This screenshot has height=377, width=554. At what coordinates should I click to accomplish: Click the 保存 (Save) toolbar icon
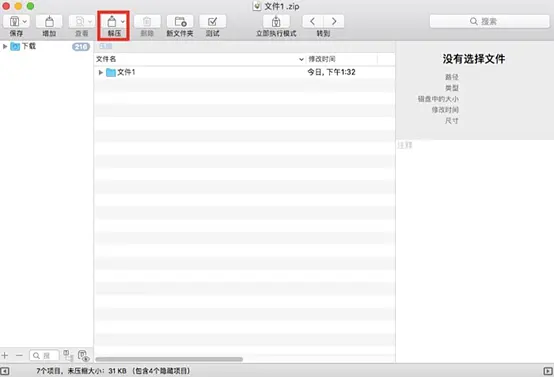[14, 22]
